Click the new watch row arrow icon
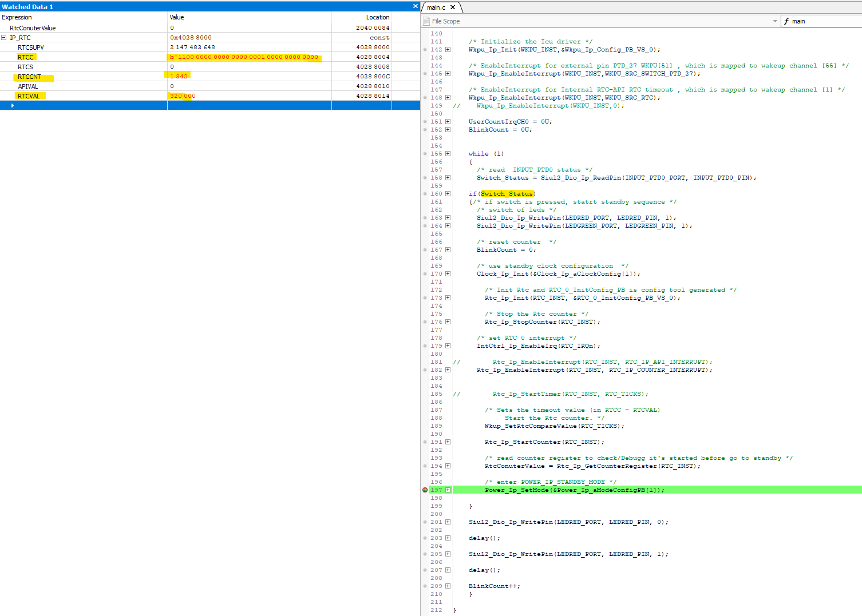The image size is (862, 616). [x=13, y=105]
